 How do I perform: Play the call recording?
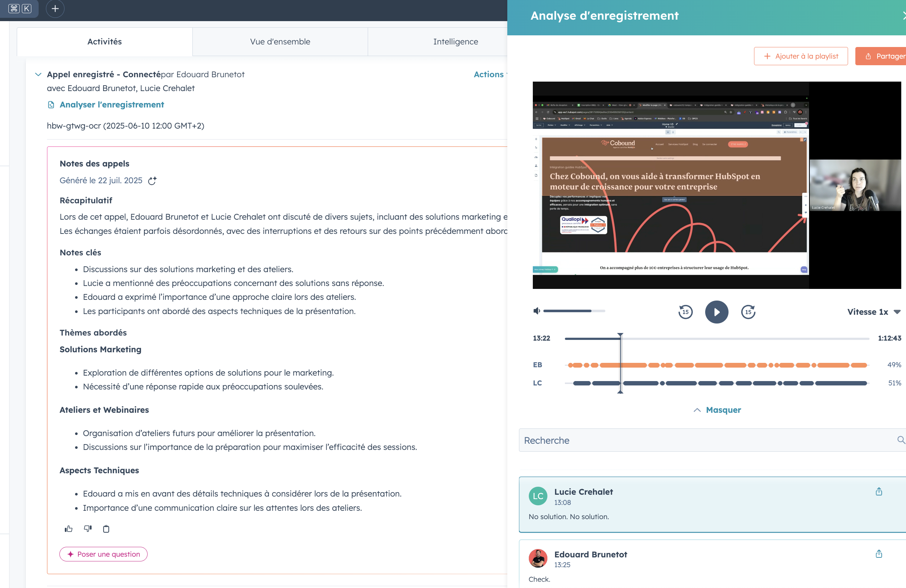[716, 312]
